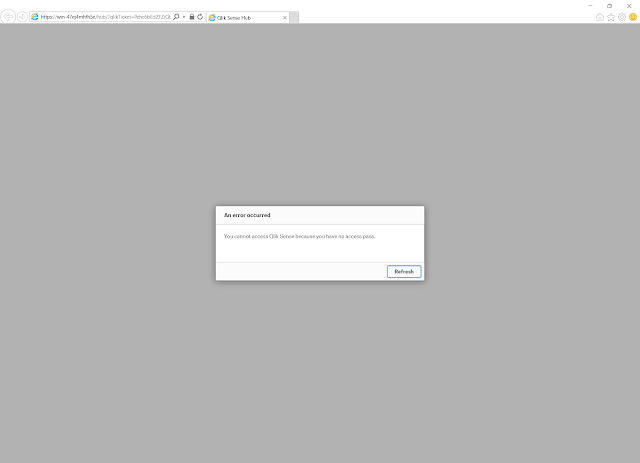Close the browser window
The height and width of the screenshot is (463, 640).
click(x=629, y=6)
